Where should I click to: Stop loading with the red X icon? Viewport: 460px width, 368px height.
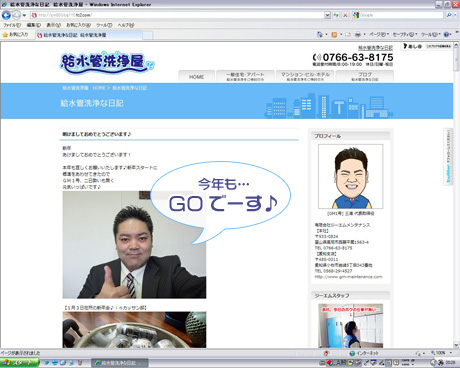coord(345,15)
